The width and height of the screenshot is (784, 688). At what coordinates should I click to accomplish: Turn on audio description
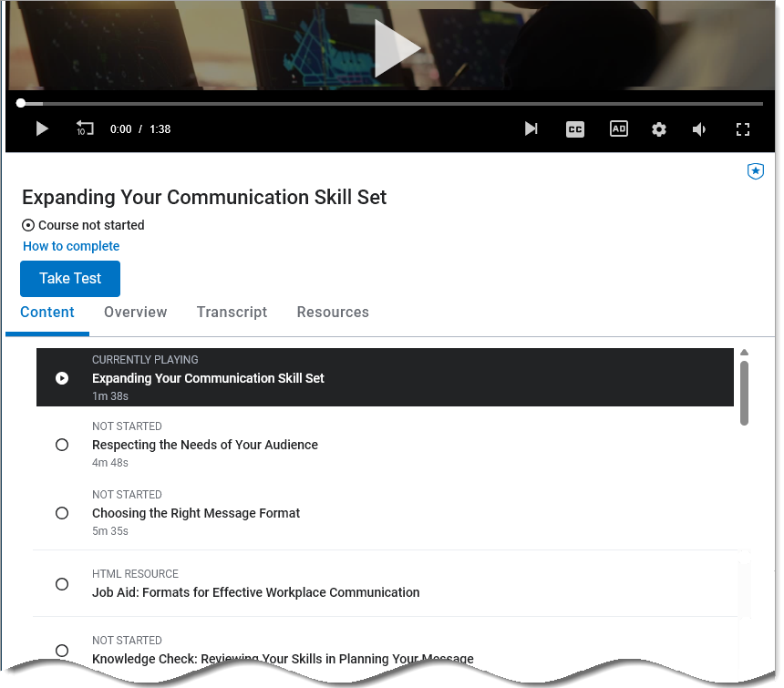click(618, 128)
